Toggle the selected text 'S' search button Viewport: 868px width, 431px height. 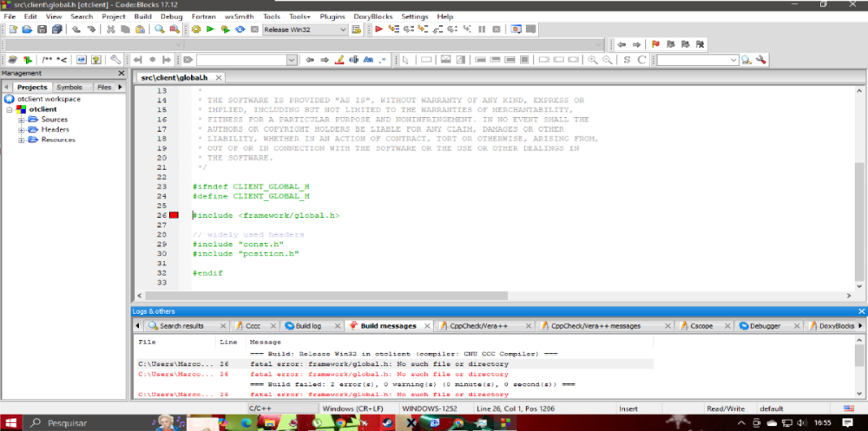[x=627, y=60]
